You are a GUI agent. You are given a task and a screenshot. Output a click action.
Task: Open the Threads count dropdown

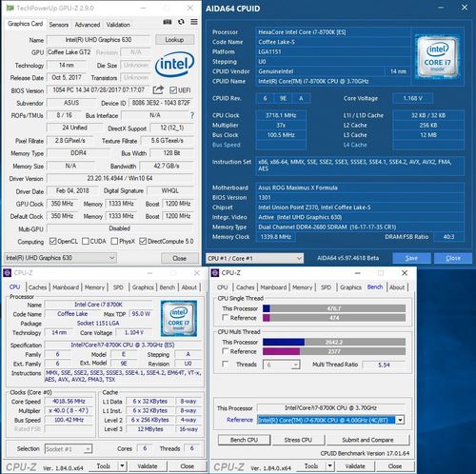click(x=281, y=365)
